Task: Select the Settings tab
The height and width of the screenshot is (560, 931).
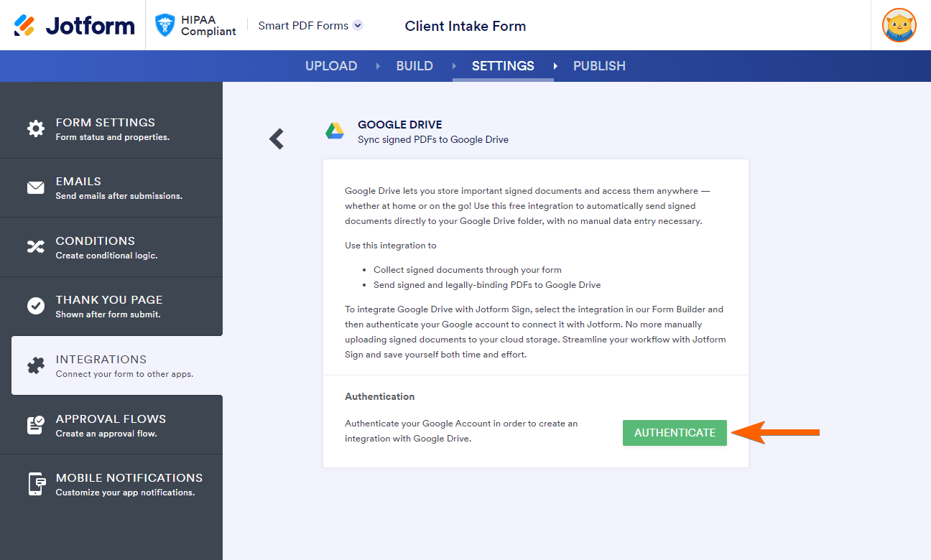Action: coord(503,66)
